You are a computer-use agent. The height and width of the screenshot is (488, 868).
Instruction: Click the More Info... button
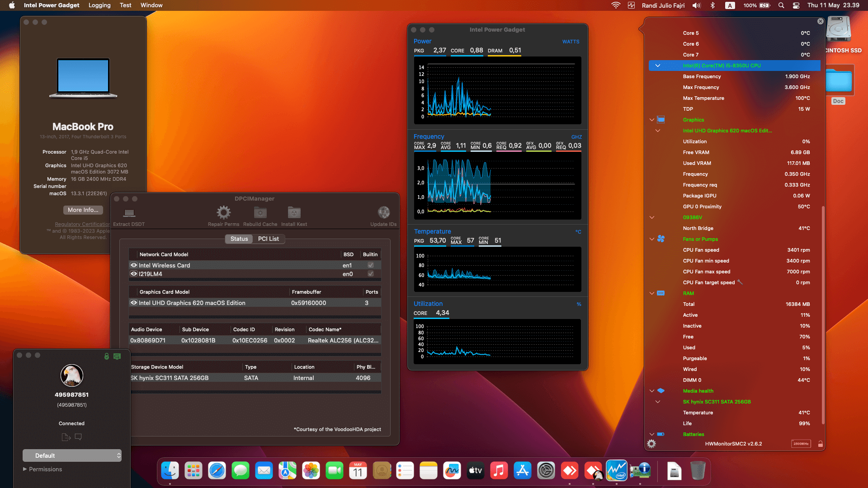[83, 210]
